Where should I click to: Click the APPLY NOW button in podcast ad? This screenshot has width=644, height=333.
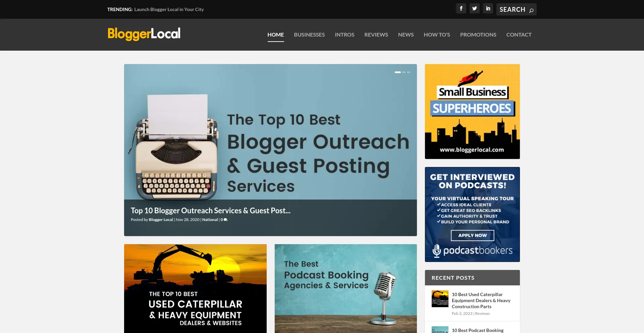pyautogui.click(x=472, y=235)
